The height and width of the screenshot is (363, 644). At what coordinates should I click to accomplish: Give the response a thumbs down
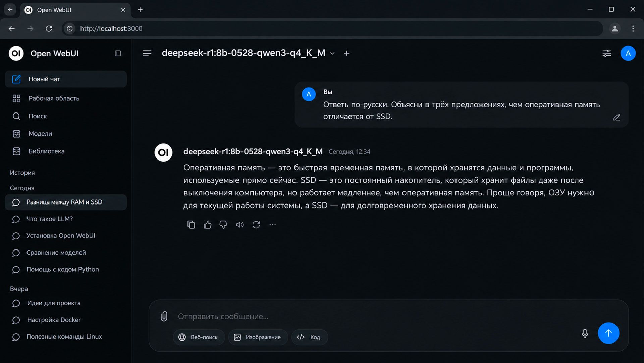223,225
